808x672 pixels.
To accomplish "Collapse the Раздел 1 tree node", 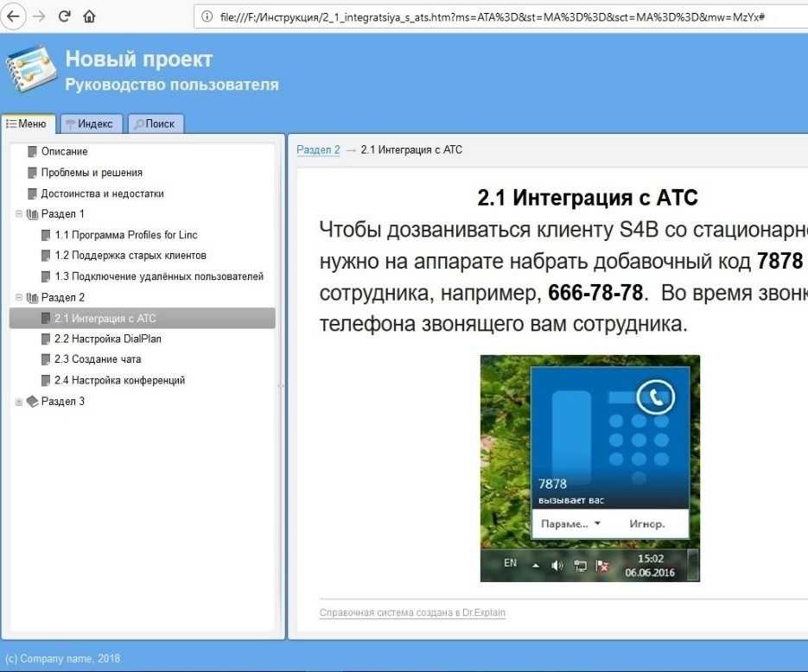I will (19, 213).
